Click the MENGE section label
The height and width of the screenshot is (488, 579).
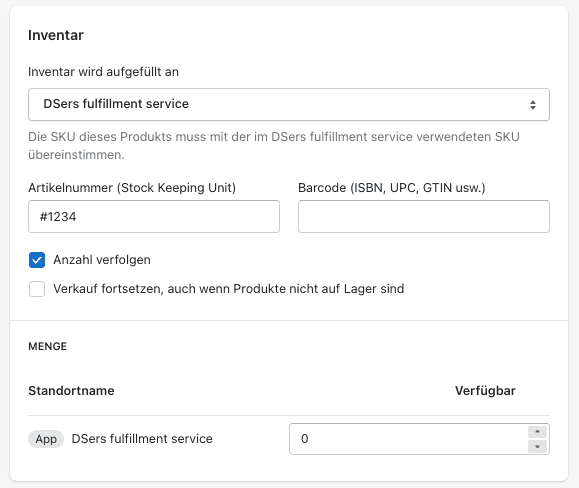48,346
